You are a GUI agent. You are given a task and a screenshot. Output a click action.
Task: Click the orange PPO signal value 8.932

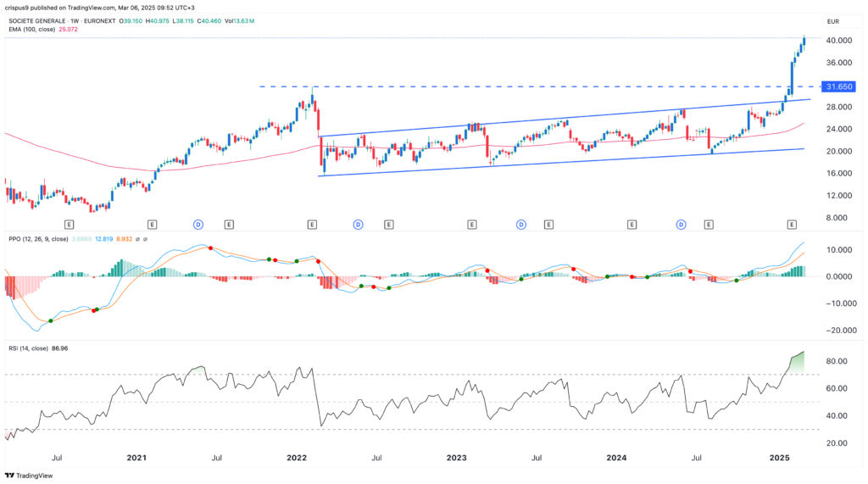124,239
